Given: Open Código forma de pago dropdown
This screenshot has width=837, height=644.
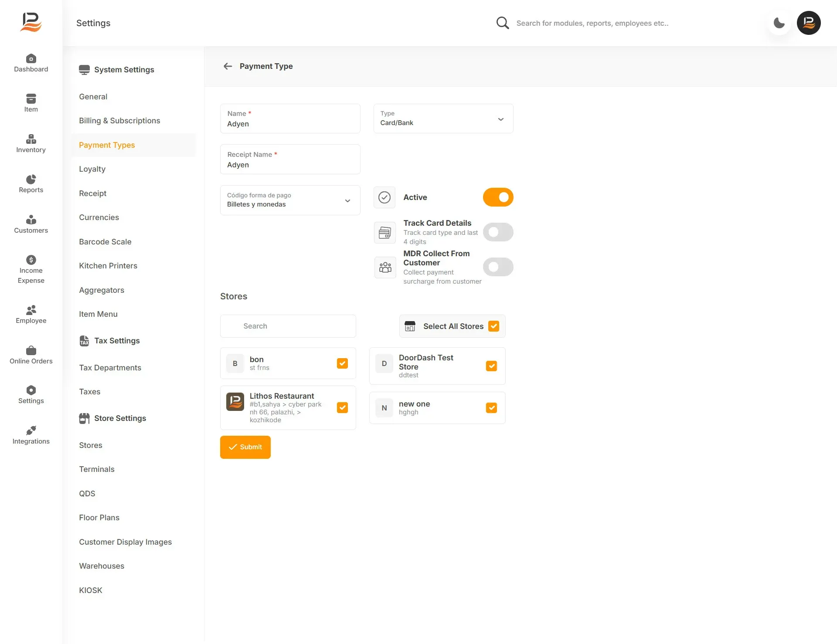Looking at the screenshot, I should (290, 200).
